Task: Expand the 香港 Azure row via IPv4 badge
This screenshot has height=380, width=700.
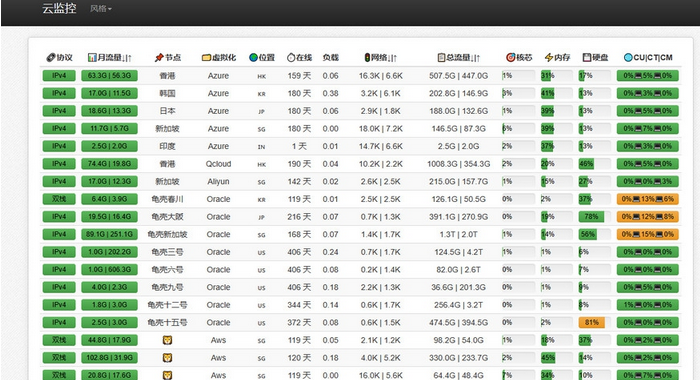Action: (59, 75)
